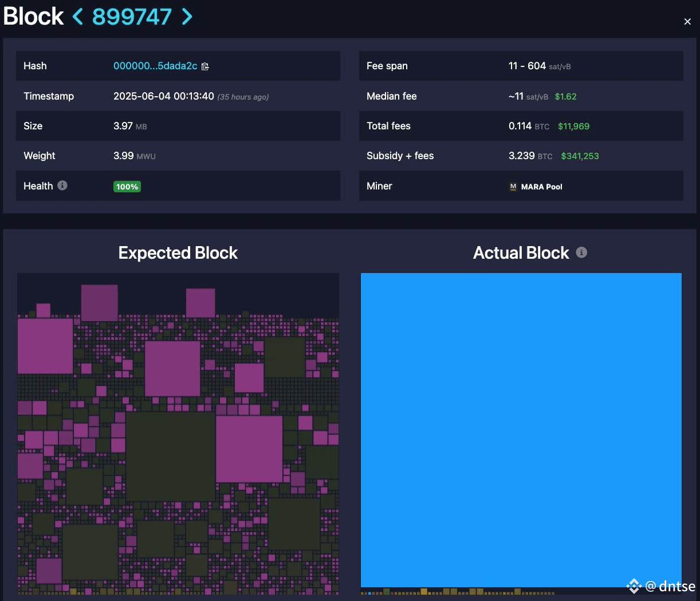Click the MARA Pool logo icon
700x601 pixels.
tap(513, 187)
